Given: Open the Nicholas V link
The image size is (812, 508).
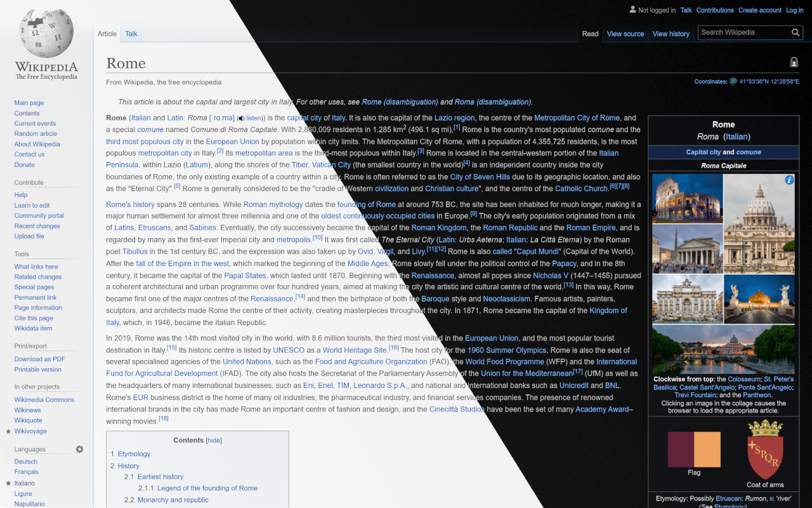Looking at the screenshot, I should tap(551, 276).
